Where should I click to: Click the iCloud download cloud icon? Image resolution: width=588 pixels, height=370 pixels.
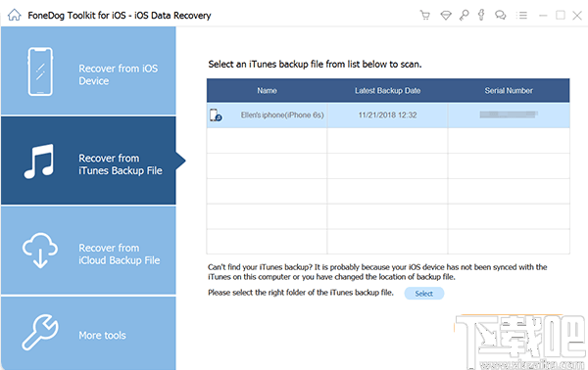pos(40,251)
